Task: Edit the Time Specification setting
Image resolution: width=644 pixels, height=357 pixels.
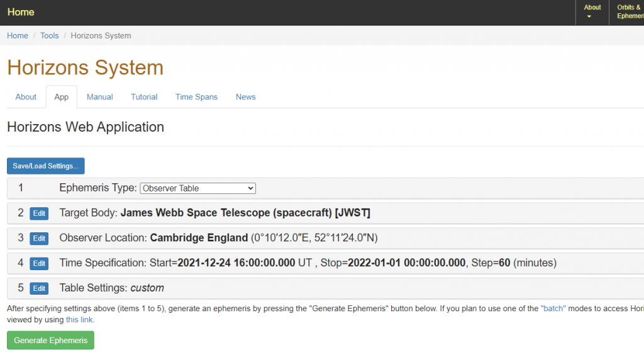Action: (x=39, y=263)
